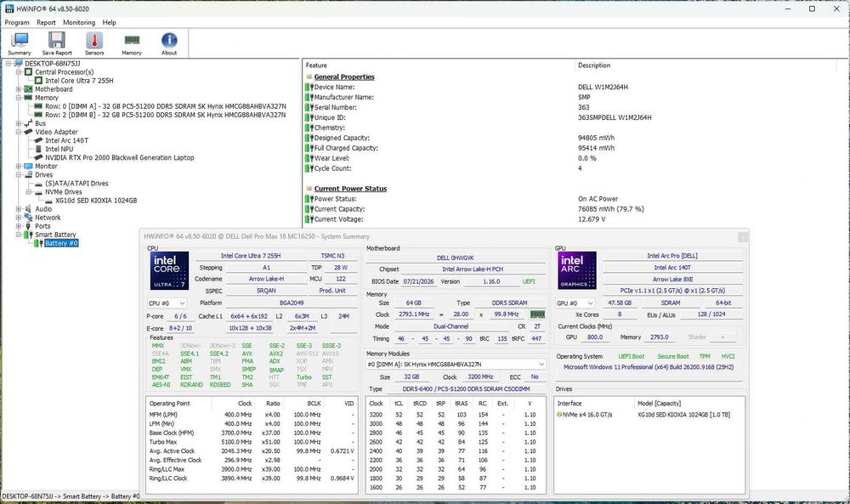
Task: Select NVIDIA RTX Pro 2000 Blackwell entry
Action: tap(119, 158)
